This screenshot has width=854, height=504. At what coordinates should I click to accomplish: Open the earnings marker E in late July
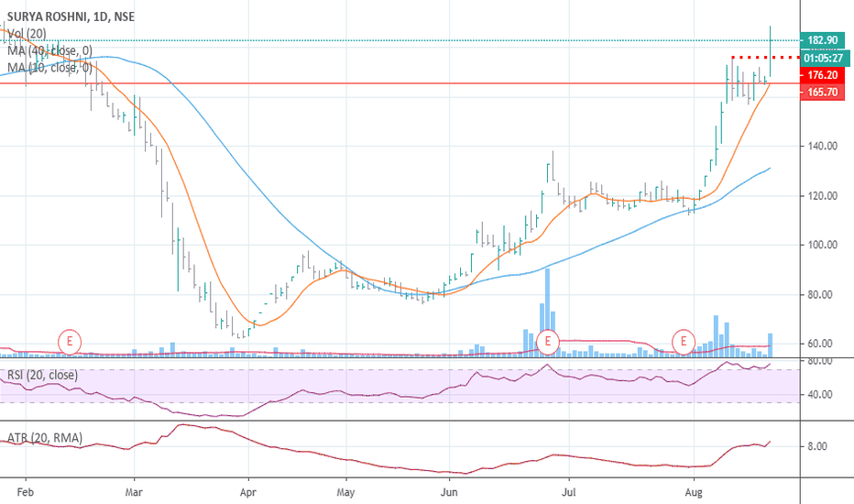tap(683, 342)
